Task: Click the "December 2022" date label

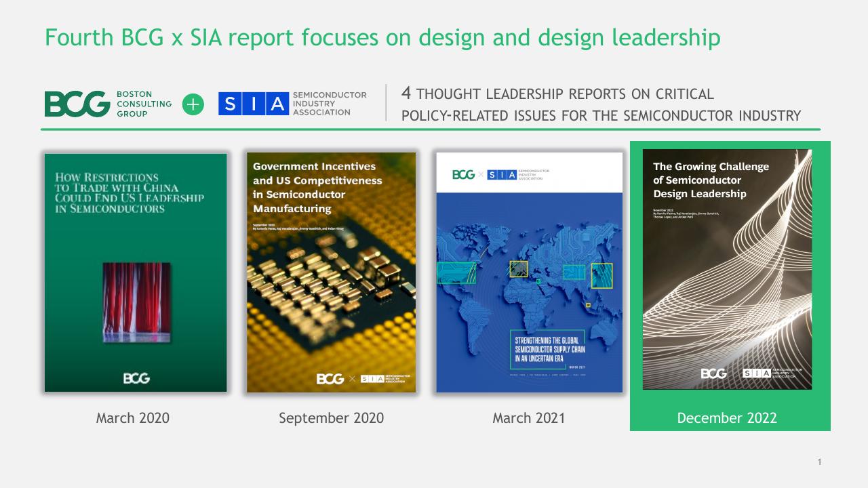Action: tap(727, 418)
